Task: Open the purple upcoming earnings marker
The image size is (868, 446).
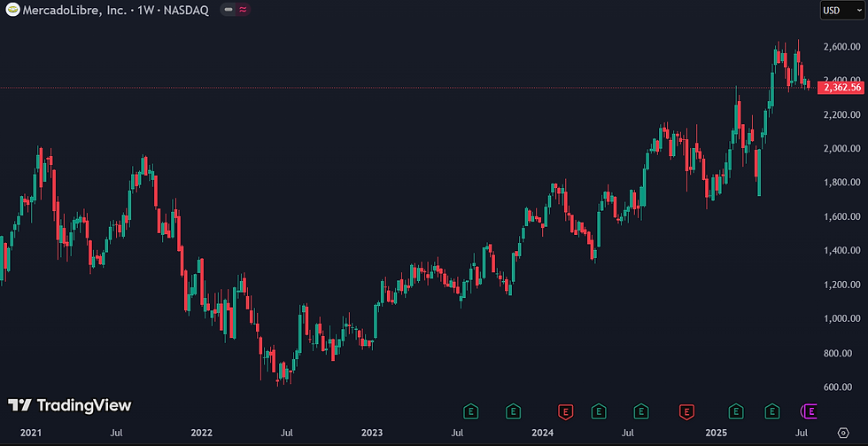Action: 810,411
